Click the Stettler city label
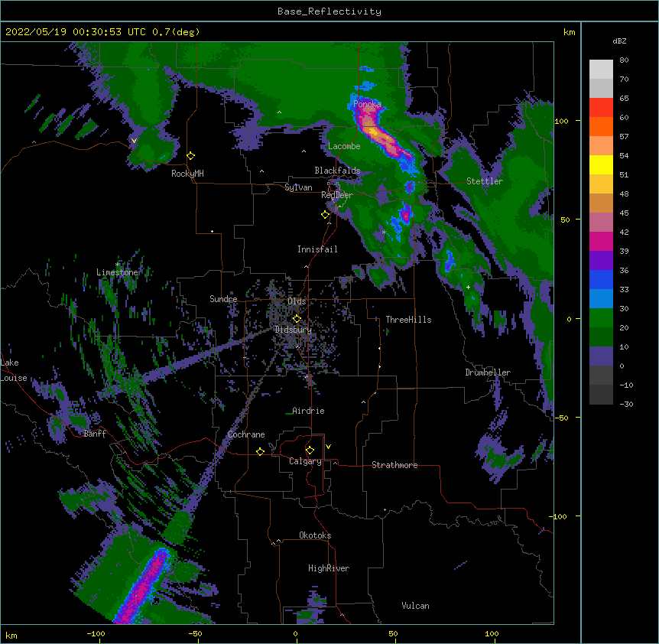This screenshot has width=659, height=644. (x=485, y=181)
